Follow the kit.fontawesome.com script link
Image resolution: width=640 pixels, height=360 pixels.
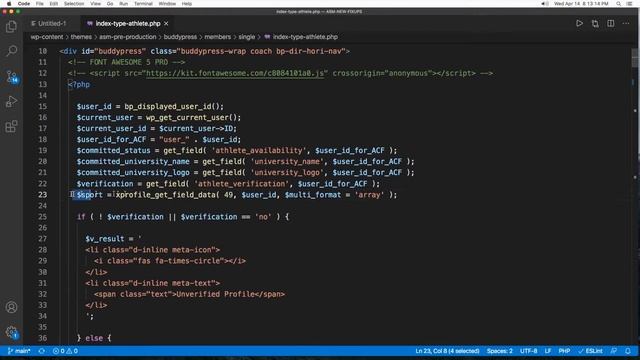[x=235, y=73]
